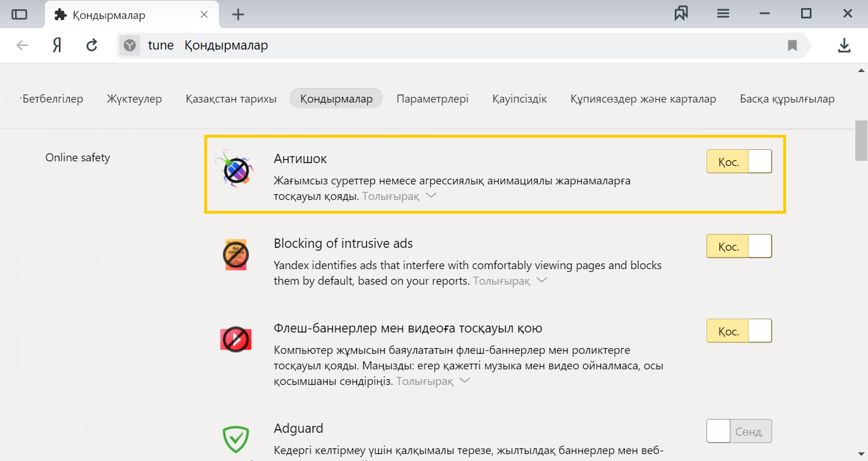This screenshot has height=461, width=868.
Task: Turn off the Антишок toggle
Action: click(x=739, y=162)
